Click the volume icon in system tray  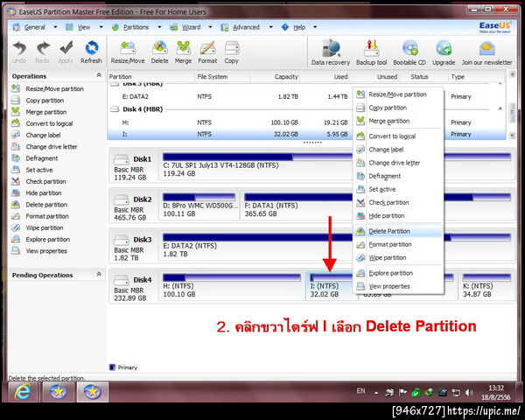click(469, 393)
